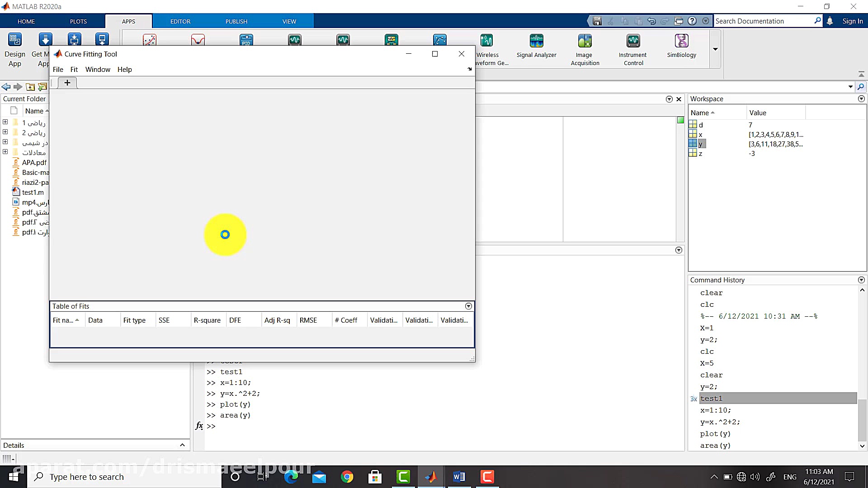Click the address bar search icon
868x488 pixels.
pyautogui.click(x=861, y=87)
